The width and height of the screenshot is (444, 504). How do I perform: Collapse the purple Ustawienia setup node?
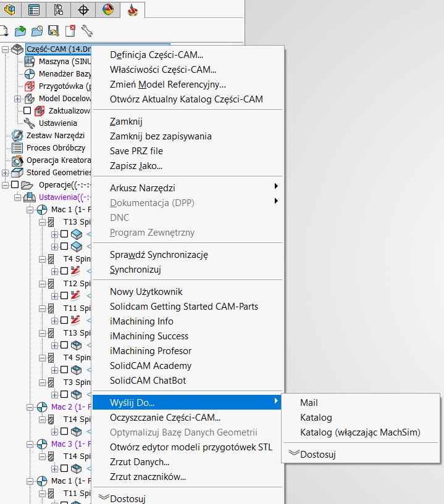tap(17, 197)
